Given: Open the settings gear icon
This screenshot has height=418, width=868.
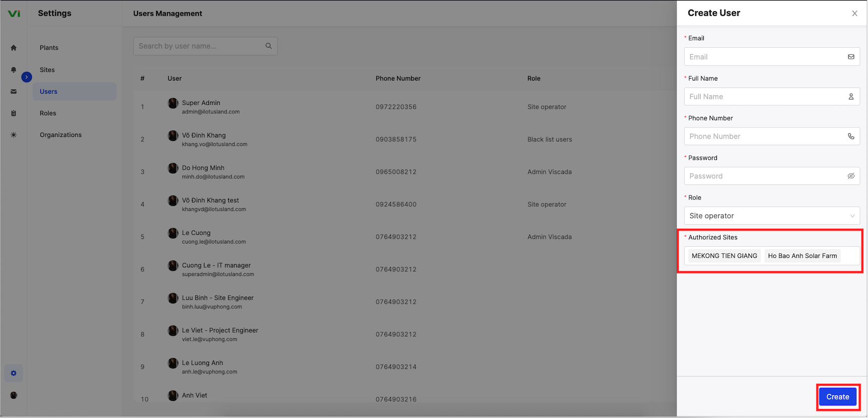Looking at the screenshot, I should coord(14,373).
